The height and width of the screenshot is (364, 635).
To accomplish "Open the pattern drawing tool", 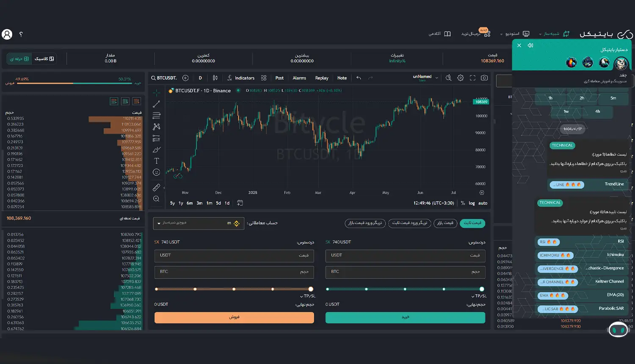I will click(x=156, y=127).
